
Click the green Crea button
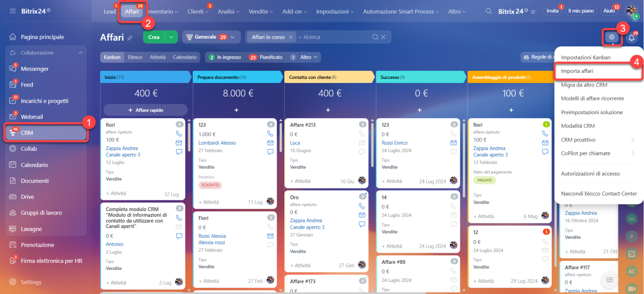pos(154,37)
